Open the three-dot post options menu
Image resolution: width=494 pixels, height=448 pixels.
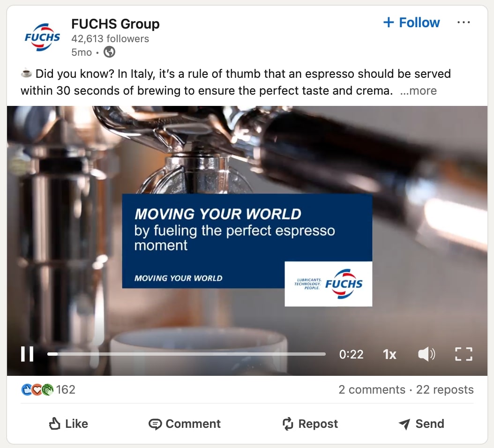click(x=464, y=22)
